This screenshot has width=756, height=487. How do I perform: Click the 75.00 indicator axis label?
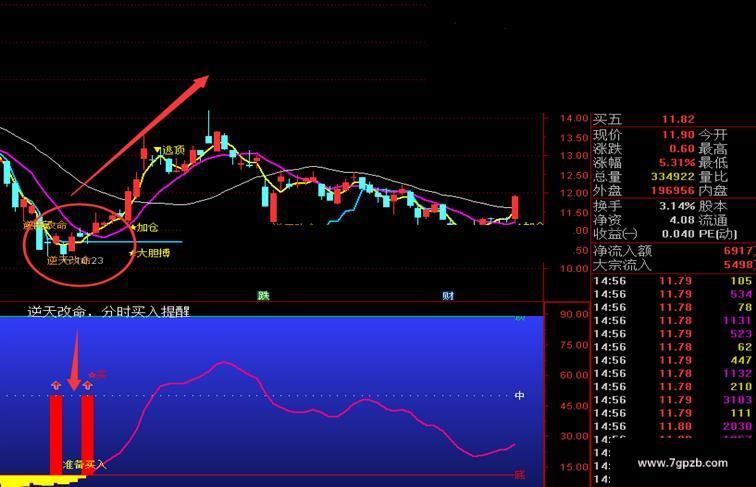tap(574, 345)
